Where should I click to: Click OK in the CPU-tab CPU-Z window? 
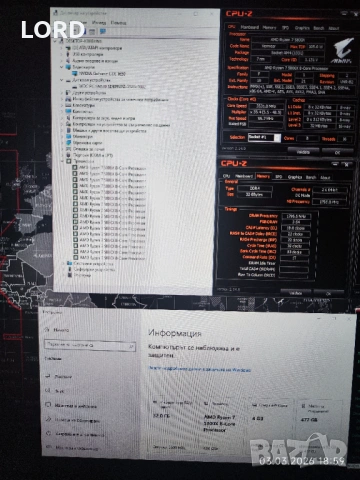tap(337, 152)
